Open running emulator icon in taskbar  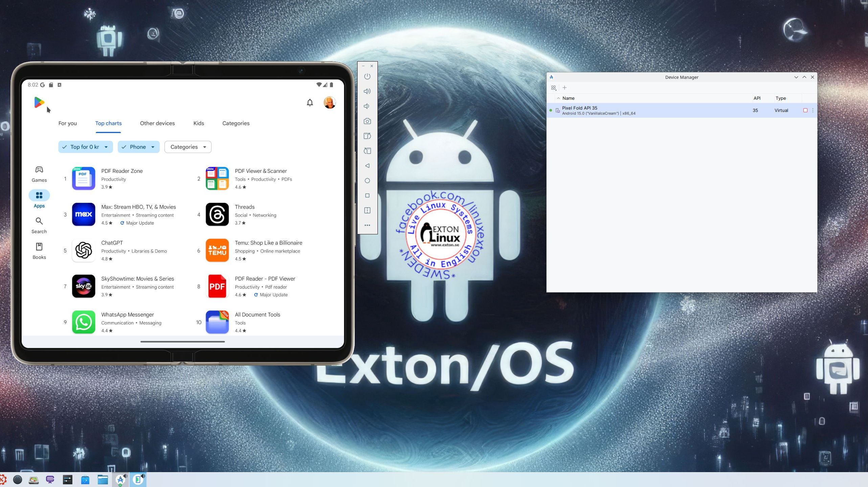click(x=138, y=480)
